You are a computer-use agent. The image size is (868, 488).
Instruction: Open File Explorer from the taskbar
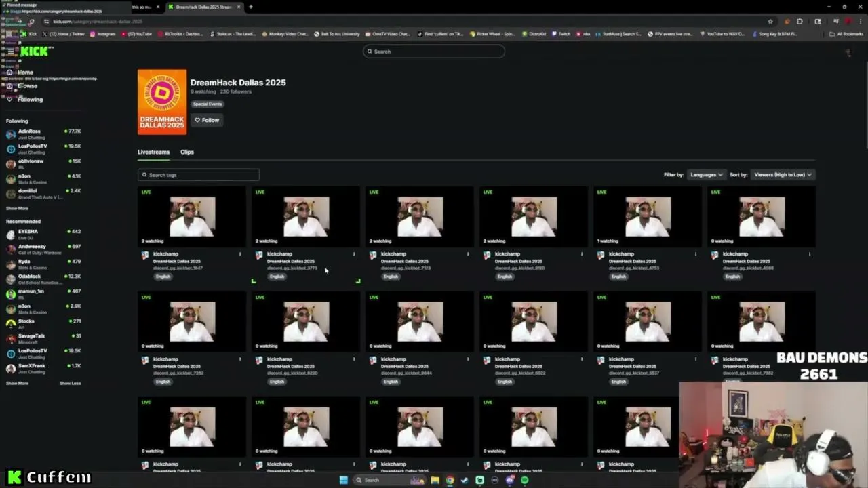(x=435, y=481)
